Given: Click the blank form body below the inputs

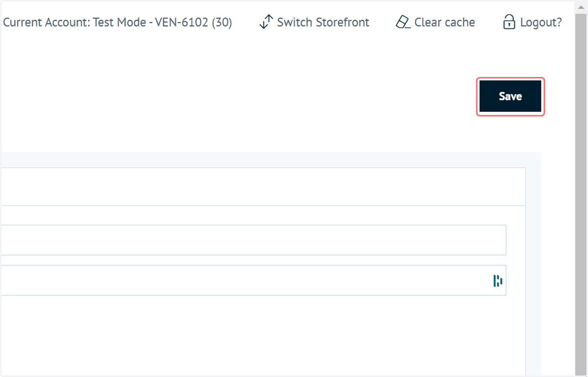Looking at the screenshot, I should coord(263,336).
